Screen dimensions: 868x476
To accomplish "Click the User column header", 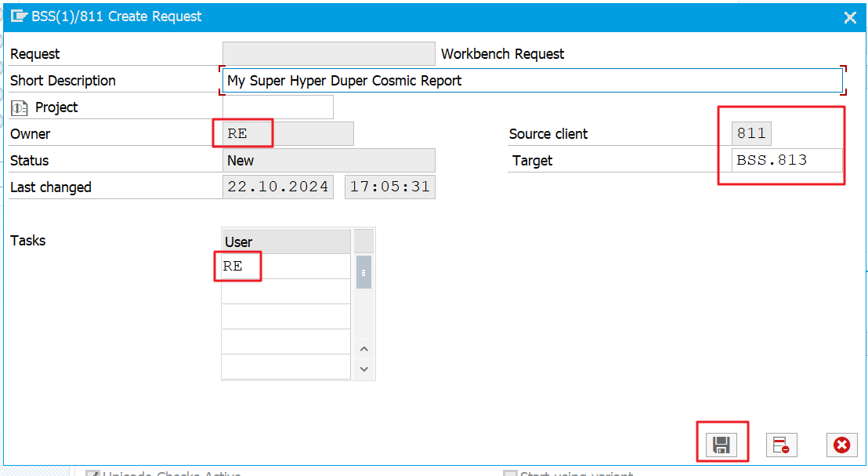I will point(285,242).
